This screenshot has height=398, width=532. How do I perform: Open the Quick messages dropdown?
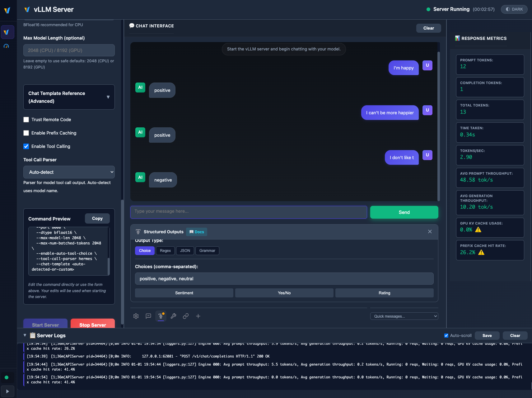click(404, 316)
